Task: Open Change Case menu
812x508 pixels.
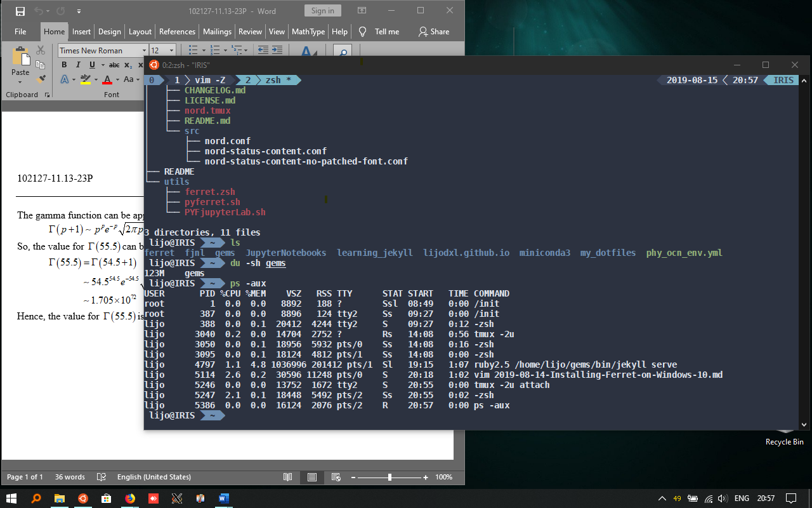Action: 132,79
